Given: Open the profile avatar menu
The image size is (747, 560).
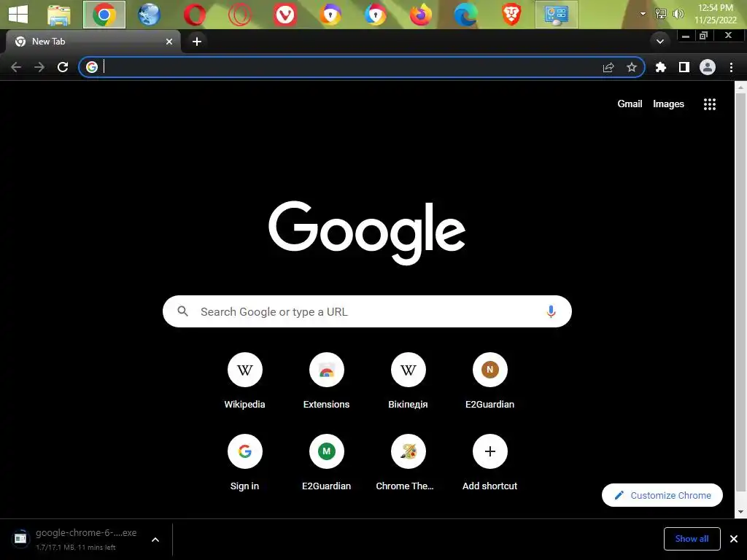Looking at the screenshot, I should 708,67.
